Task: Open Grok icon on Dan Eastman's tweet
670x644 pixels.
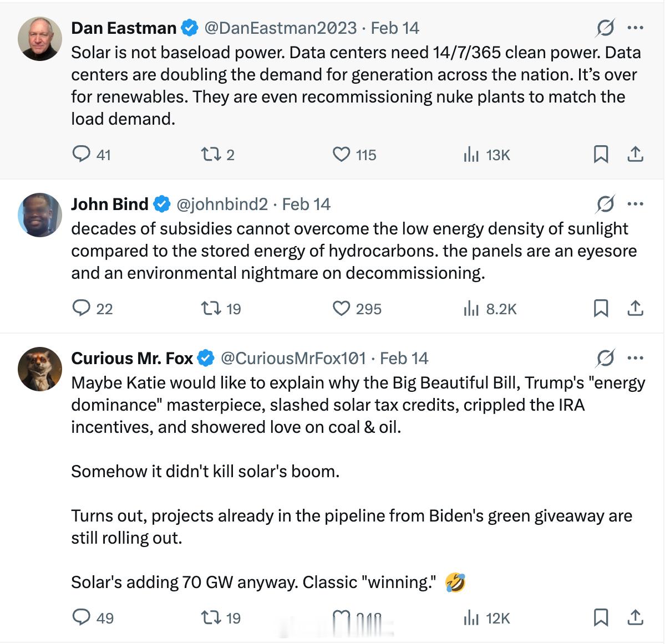Action: pos(605,27)
